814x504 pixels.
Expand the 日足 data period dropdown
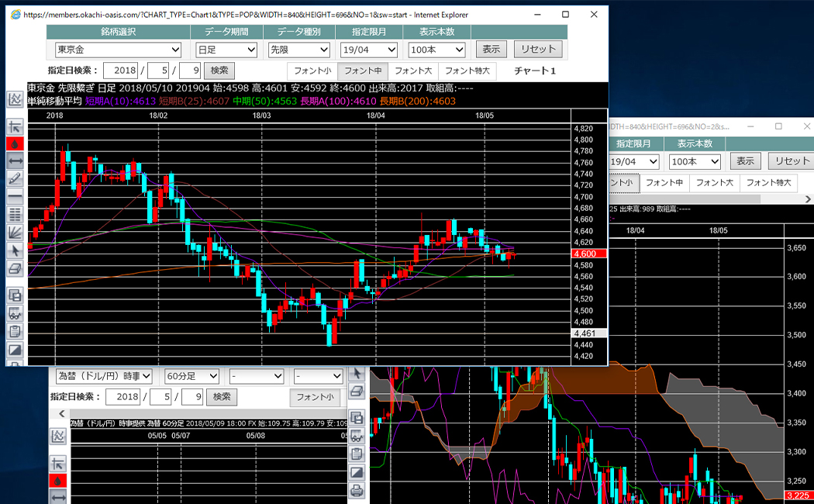(226, 50)
